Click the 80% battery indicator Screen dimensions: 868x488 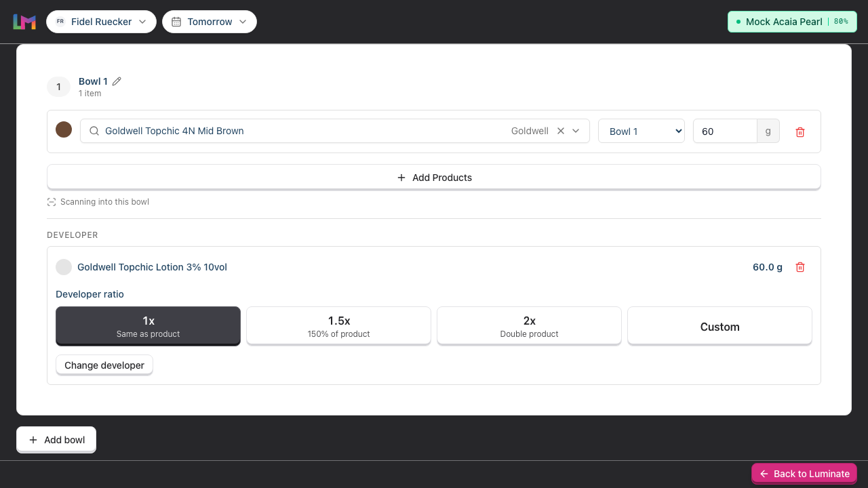pyautogui.click(x=841, y=22)
